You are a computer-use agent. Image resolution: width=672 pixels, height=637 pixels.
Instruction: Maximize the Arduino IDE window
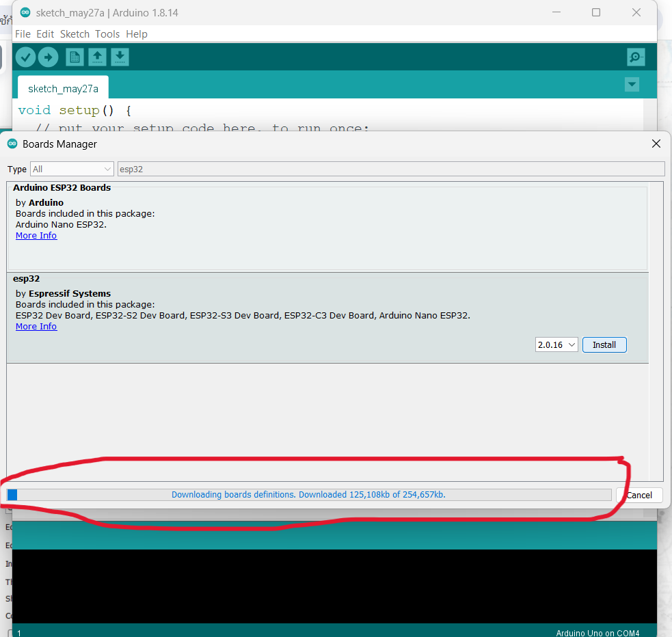[x=595, y=12]
